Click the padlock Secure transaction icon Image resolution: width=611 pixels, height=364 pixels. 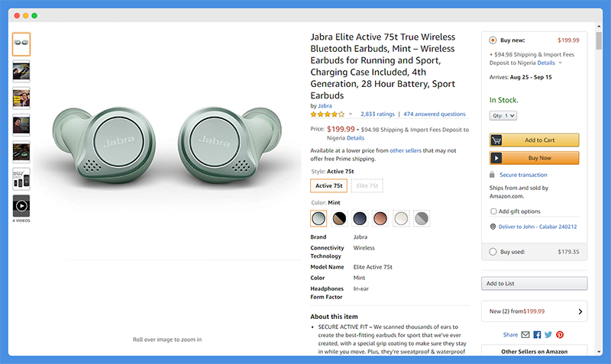pyautogui.click(x=492, y=175)
